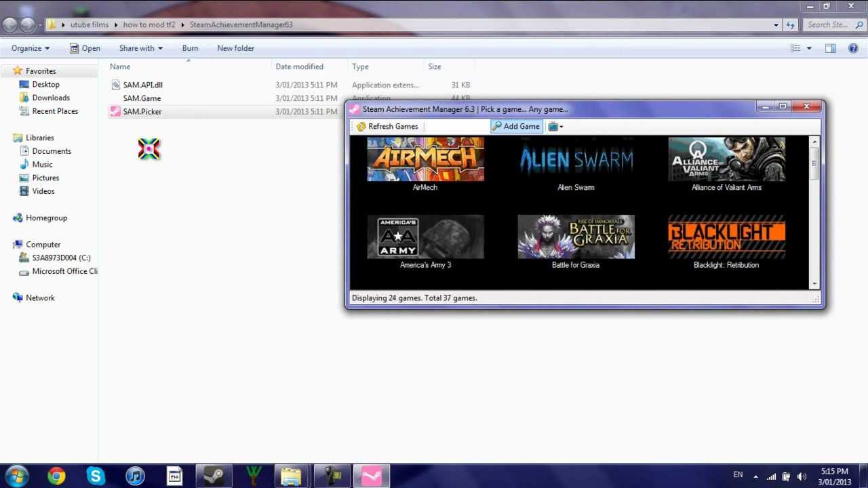The image size is (868, 488).
Task: Open Network in the navigation pane
Action: (x=40, y=298)
